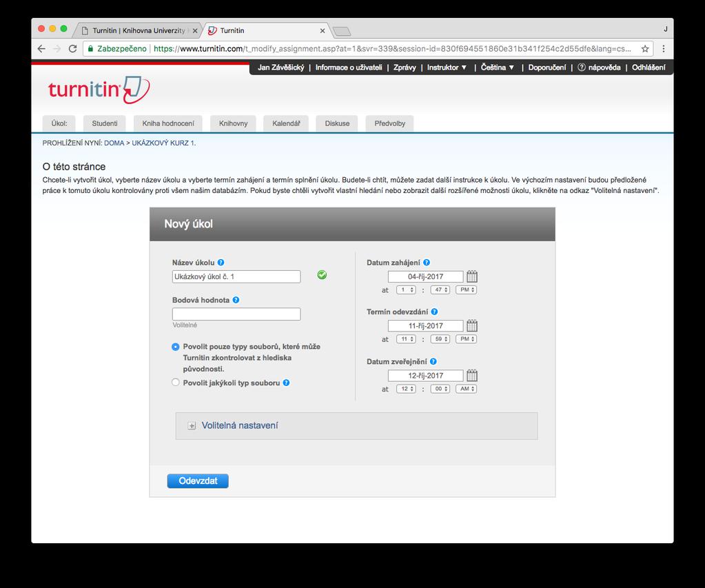Open calendar picker for Termín odevzdání
The image size is (705, 588).
(471, 325)
